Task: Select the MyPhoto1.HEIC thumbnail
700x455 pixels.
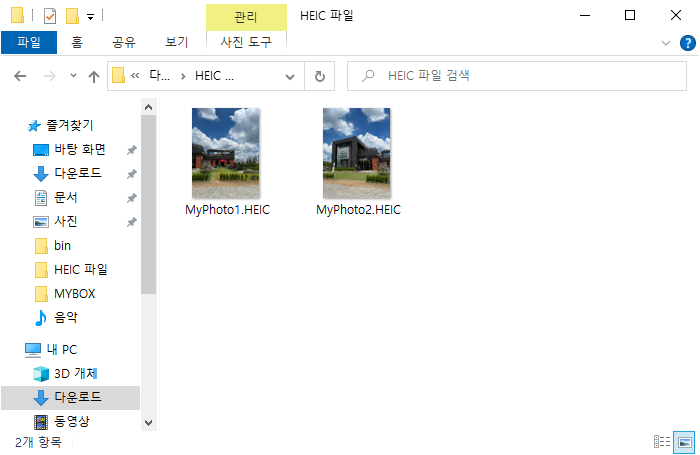Action: [226, 153]
